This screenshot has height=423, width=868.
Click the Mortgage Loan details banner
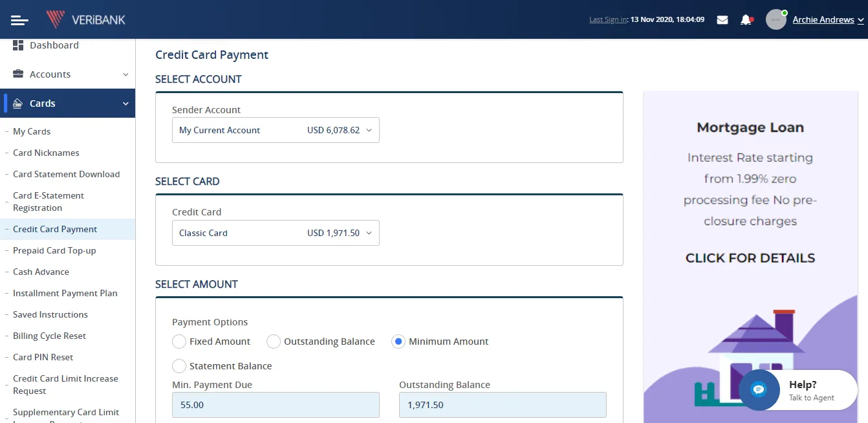coord(750,258)
